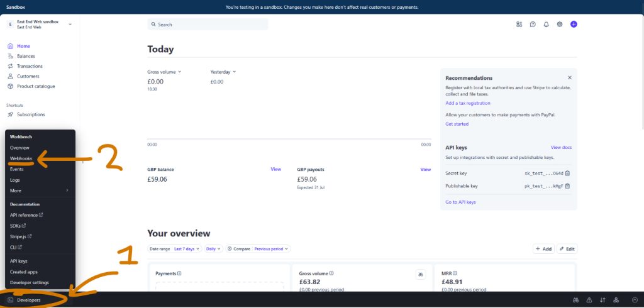Open API reference documentation link

point(26,215)
